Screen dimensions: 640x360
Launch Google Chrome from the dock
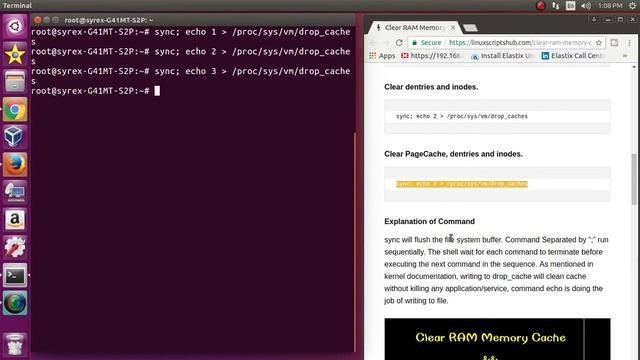pyautogui.click(x=15, y=109)
